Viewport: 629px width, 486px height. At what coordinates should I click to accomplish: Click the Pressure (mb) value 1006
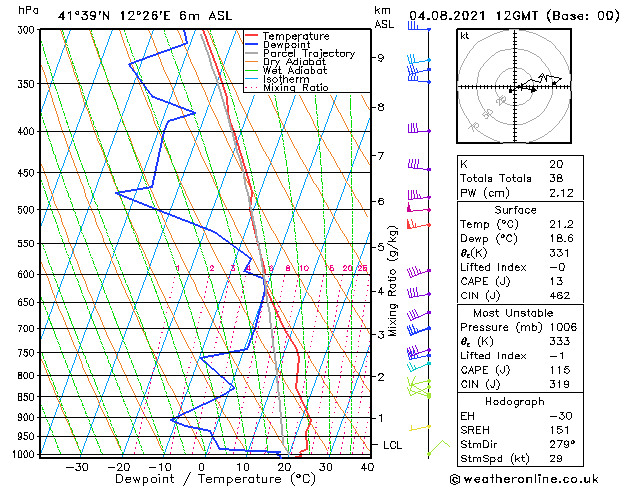pos(563,327)
